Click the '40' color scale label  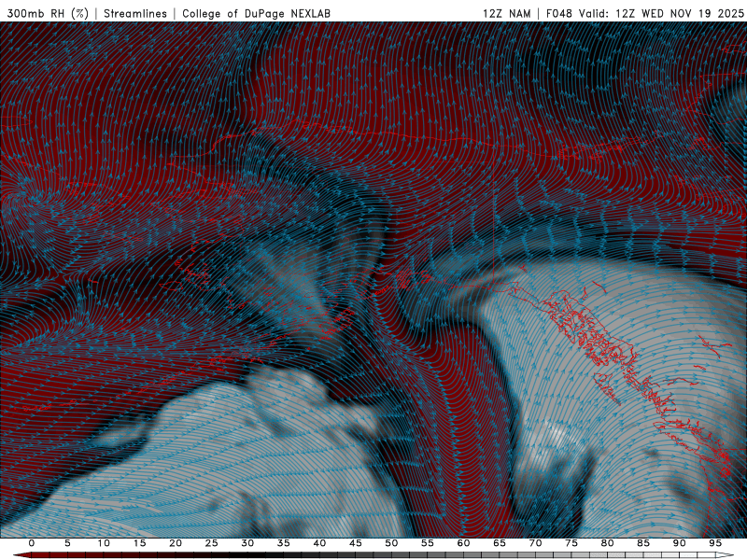point(319,543)
